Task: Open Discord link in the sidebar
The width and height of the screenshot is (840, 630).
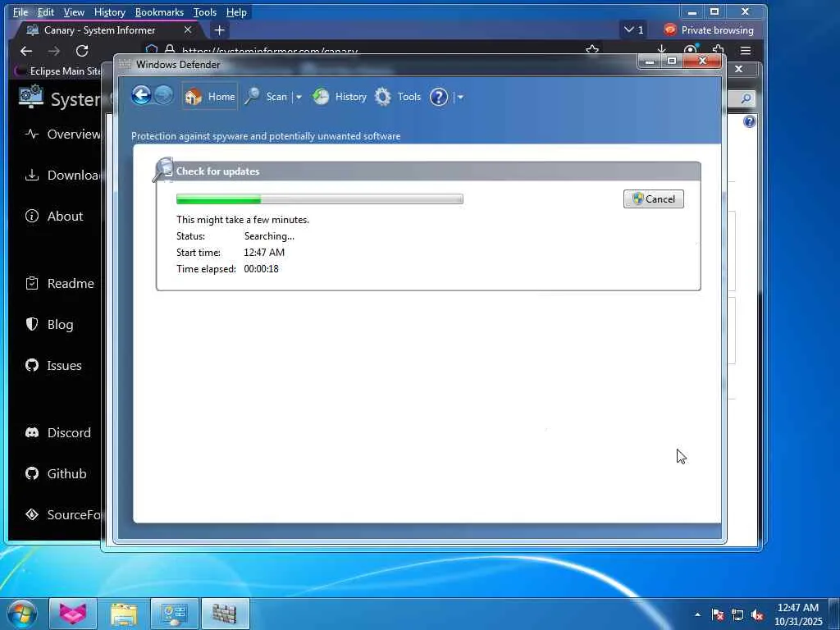Action: (x=58, y=432)
